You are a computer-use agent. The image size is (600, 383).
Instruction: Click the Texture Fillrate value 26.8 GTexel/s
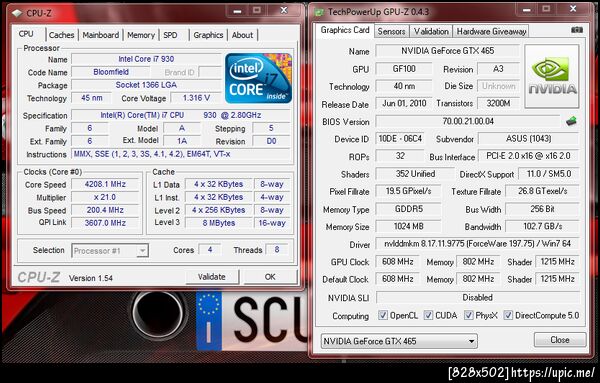point(542,191)
